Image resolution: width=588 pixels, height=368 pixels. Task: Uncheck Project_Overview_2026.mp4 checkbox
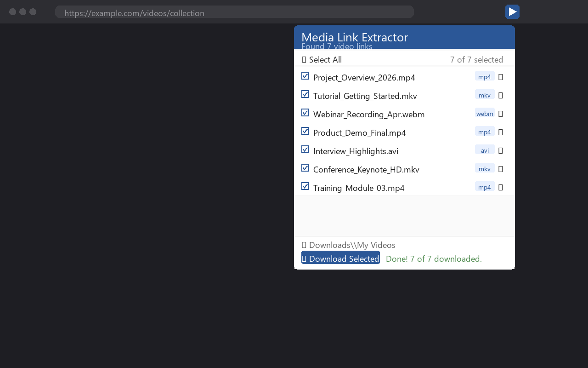(305, 76)
